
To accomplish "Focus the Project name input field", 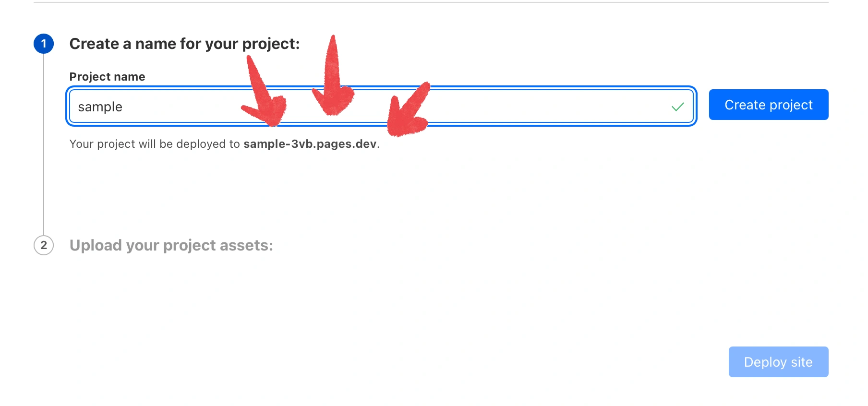I will [x=480, y=107].
